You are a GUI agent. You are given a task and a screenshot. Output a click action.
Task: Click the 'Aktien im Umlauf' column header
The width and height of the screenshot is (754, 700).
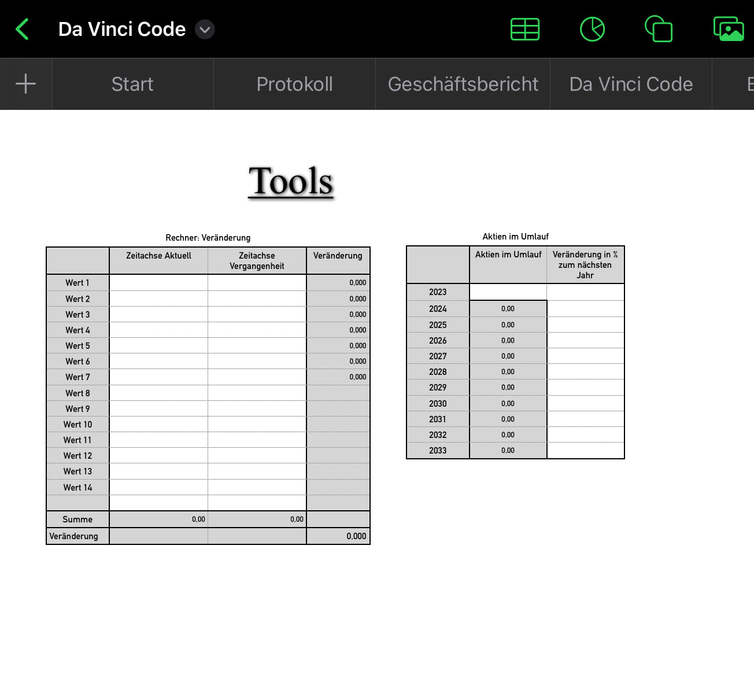pyautogui.click(x=508, y=265)
